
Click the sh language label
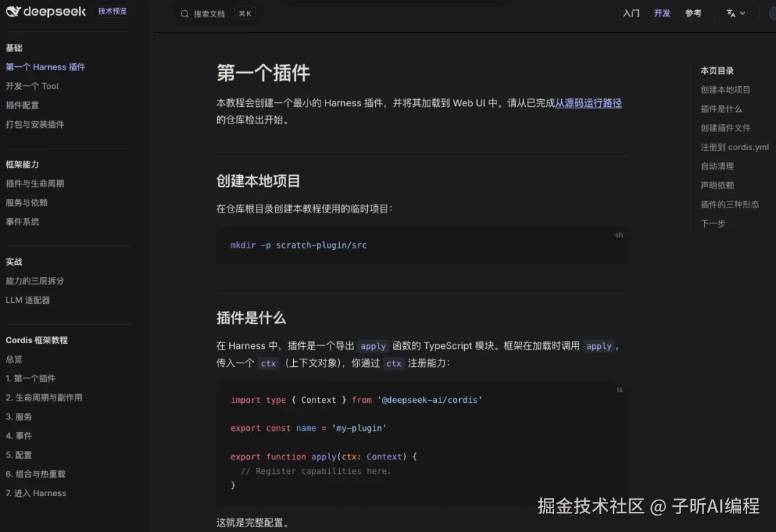coord(619,235)
